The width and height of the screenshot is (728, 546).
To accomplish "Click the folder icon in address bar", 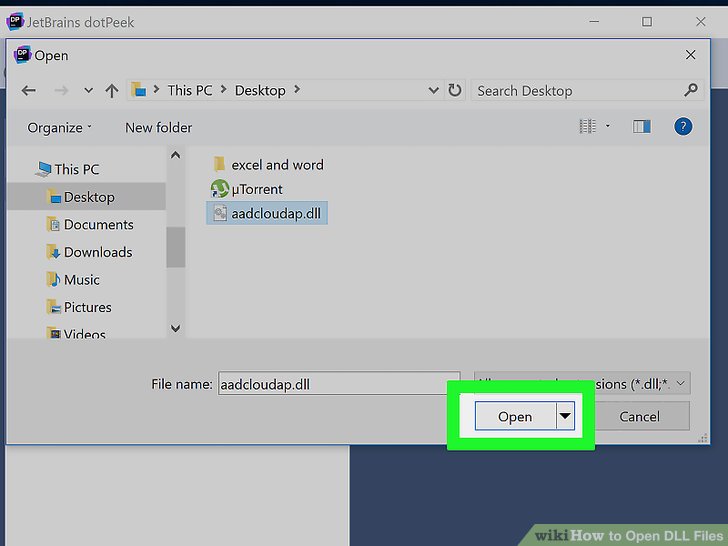I will pos(138,89).
